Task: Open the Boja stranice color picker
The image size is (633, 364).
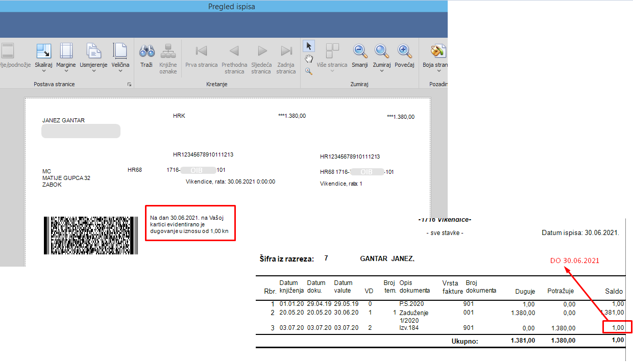Action: pyautogui.click(x=437, y=51)
